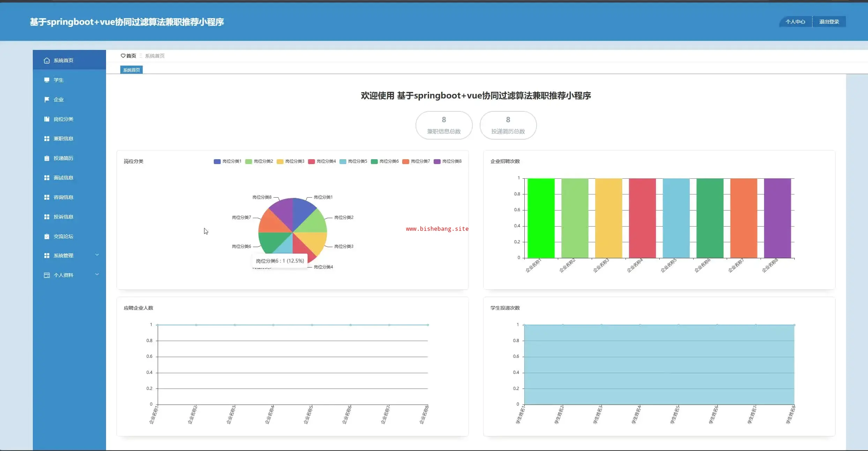This screenshot has width=868, height=451.
Task: Click the grid icon beside 兼职信息
Action: [47, 139]
